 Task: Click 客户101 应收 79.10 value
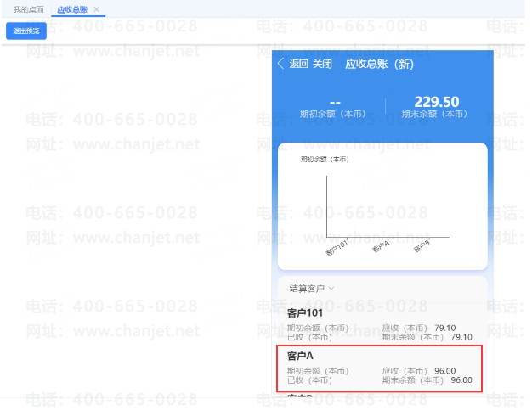tap(444, 328)
